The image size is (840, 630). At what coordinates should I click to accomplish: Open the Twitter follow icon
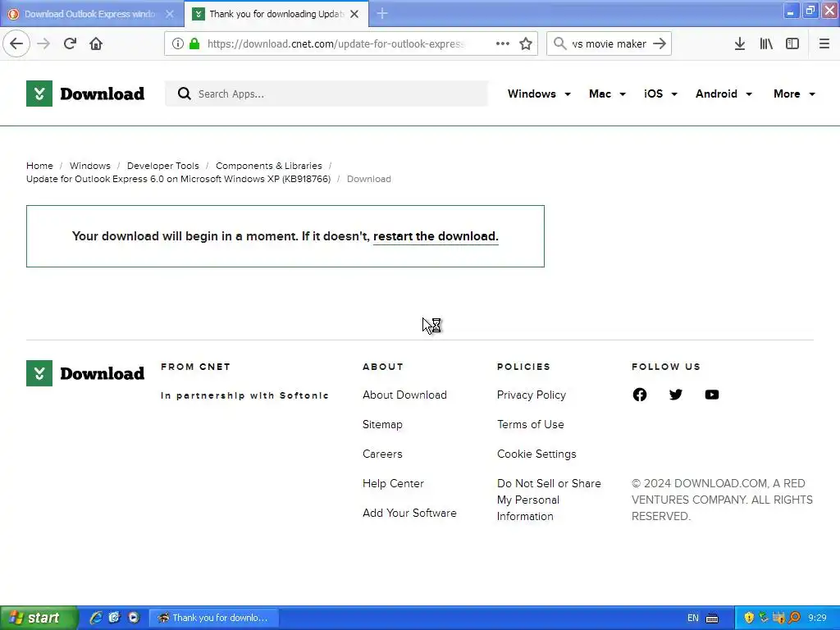click(676, 395)
